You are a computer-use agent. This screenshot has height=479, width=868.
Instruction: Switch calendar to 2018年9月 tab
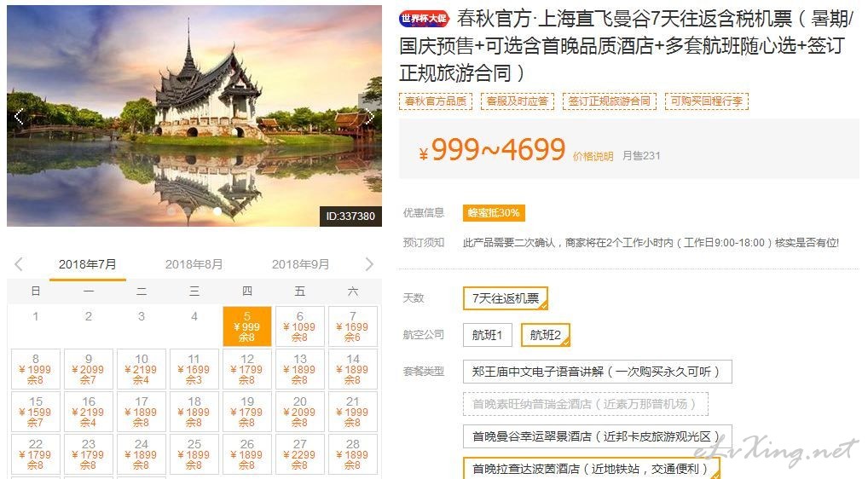[301, 264]
